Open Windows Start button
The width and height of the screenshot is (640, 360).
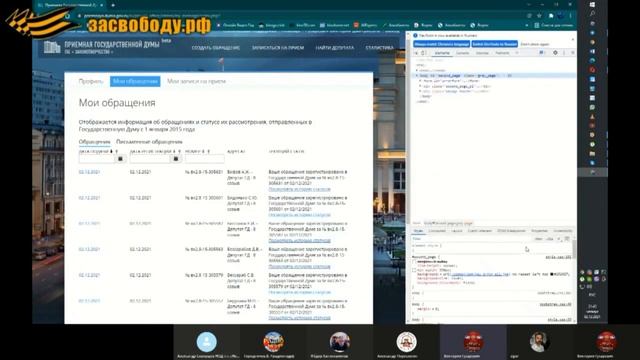point(592,4)
